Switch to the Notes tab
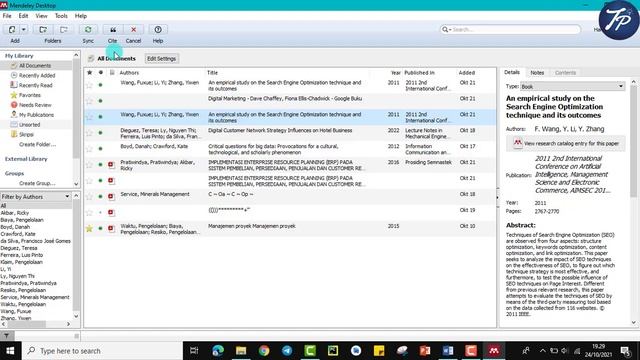The width and height of the screenshot is (640, 360). click(537, 73)
